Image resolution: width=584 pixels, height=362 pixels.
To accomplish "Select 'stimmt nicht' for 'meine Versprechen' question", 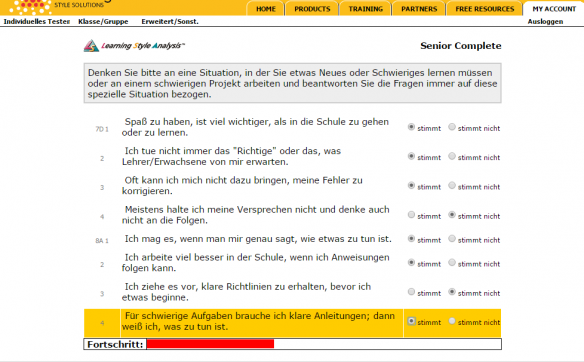I will tap(452, 215).
